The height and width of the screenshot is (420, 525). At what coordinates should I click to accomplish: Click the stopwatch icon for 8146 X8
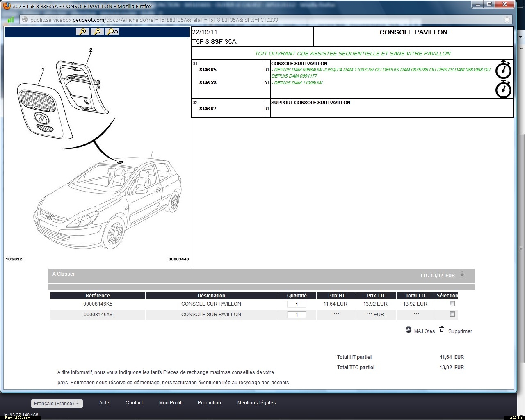(x=503, y=89)
